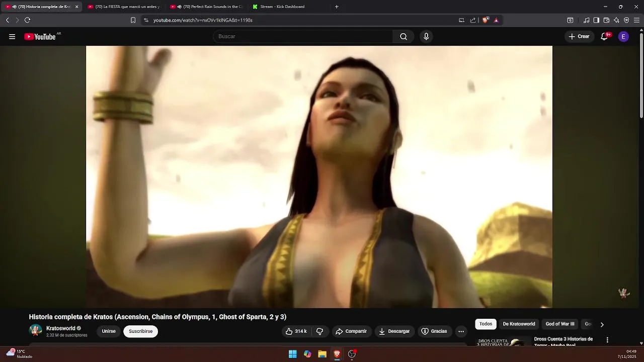Viewport: 644px width, 362px height.
Task: Click the search magnifier button
Action: click(x=404, y=37)
